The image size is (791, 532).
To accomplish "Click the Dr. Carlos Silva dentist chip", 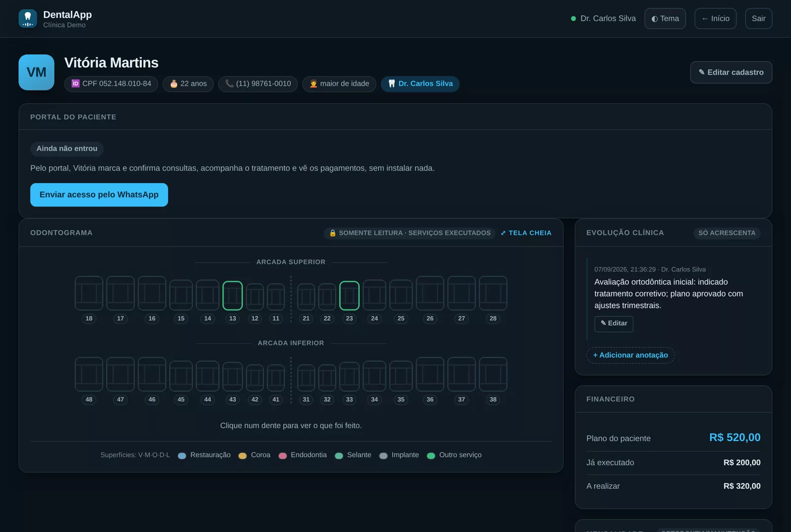I will [420, 84].
